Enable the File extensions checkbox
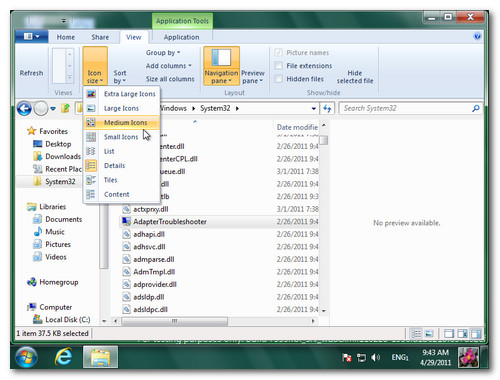 pyautogui.click(x=279, y=66)
